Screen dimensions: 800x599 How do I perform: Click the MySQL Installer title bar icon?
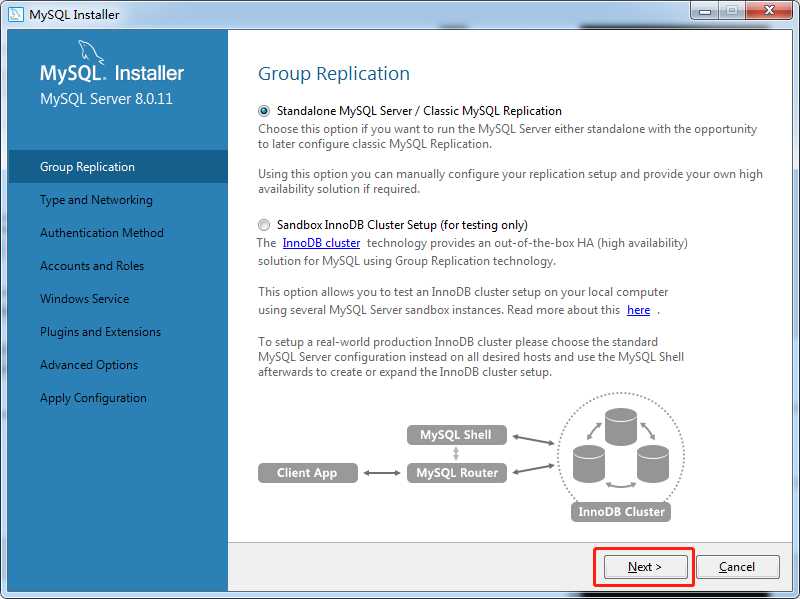(x=16, y=14)
